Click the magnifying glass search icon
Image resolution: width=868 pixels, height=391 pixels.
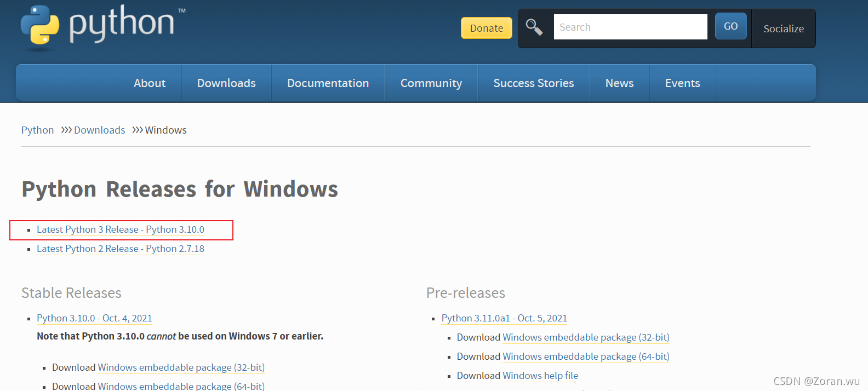tap(534, 27)
